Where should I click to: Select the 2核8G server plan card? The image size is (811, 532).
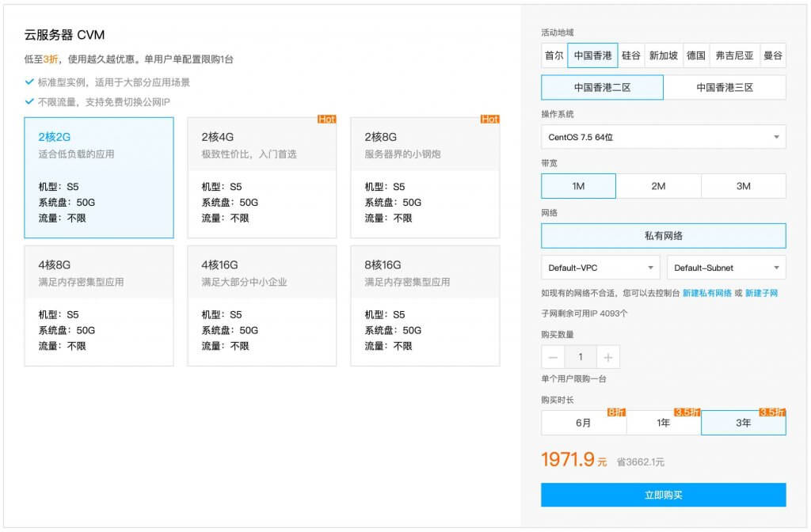coord(425,177)
